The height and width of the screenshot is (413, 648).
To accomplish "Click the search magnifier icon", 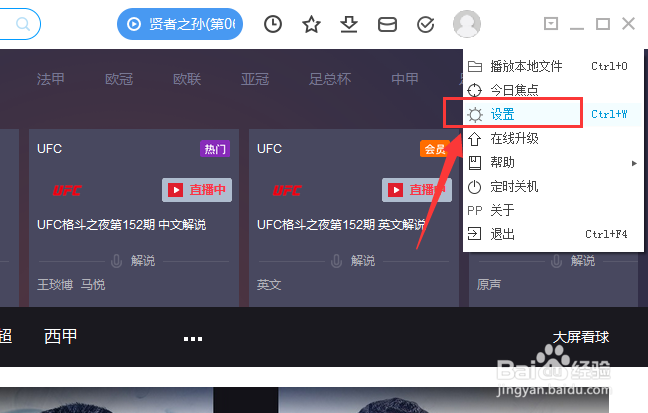I will point(23,24).
